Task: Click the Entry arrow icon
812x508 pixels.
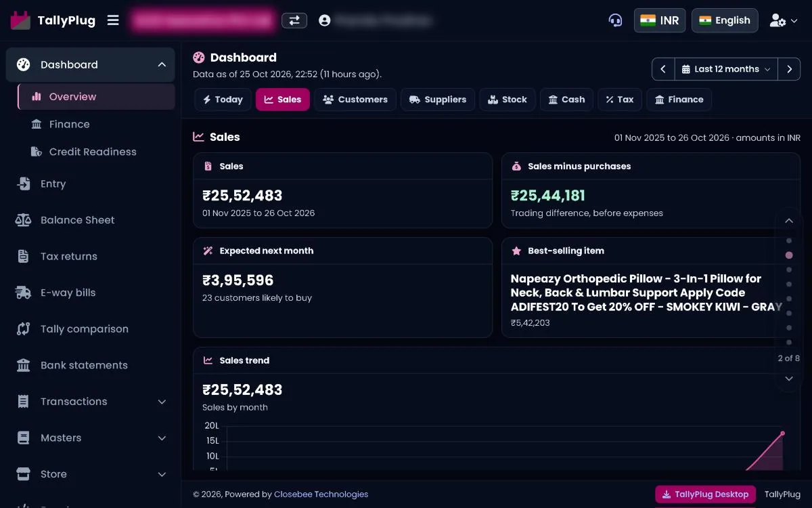Action: [x=24, y=184]
